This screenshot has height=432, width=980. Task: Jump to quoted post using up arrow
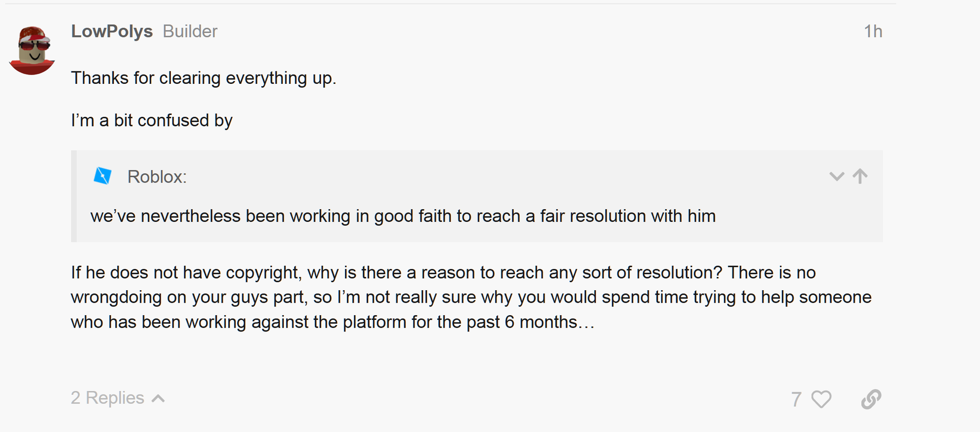(860, 176)
